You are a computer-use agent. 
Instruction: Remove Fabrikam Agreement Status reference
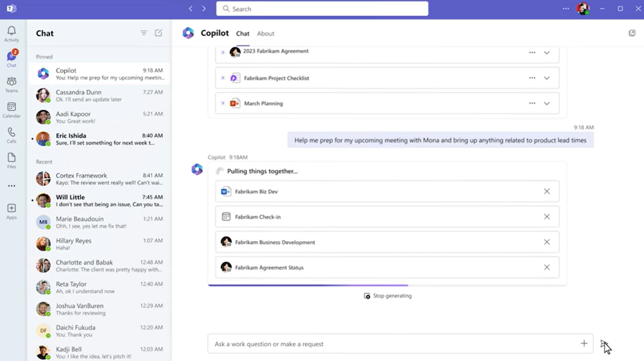547,267
